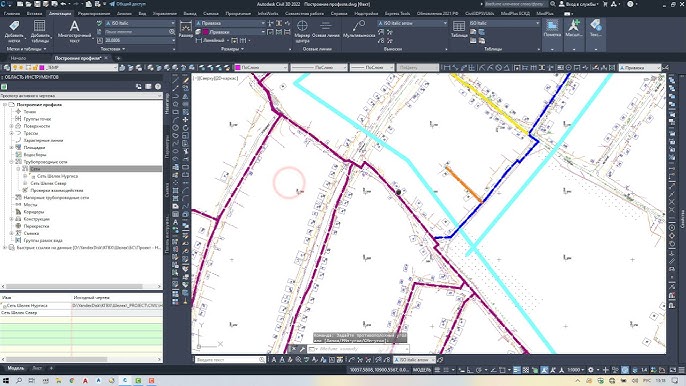The width and height of the screenshot is (686, 386).
Task: Toggle the freeze sun icon of _TEMP layer
Action: click(21, 67)
